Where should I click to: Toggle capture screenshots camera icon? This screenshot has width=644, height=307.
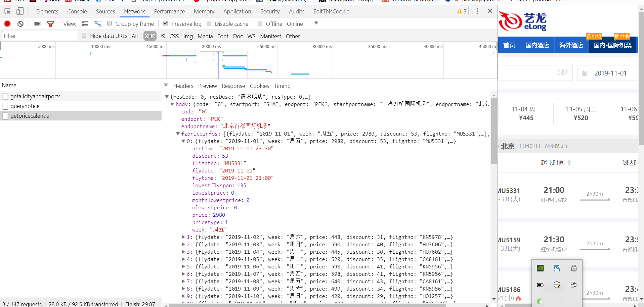coord(37,24)
